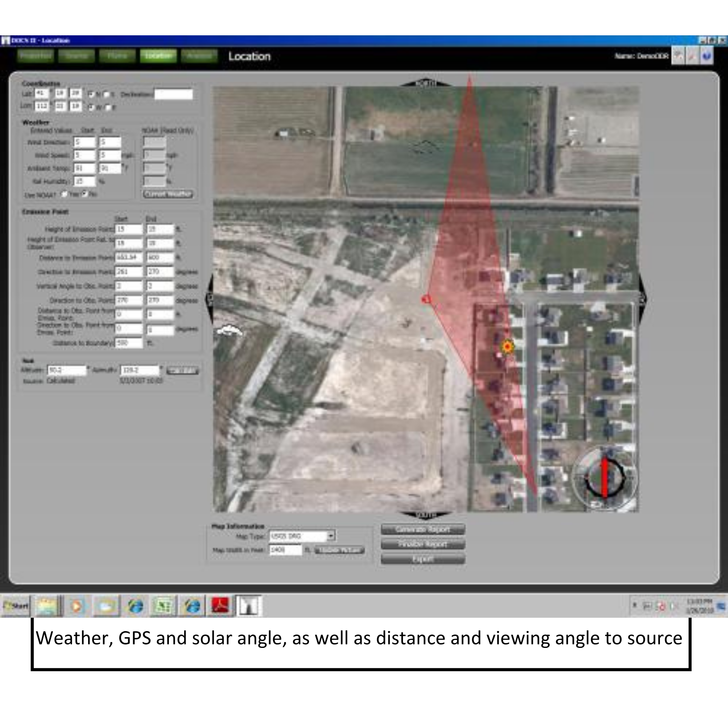
Task: Select the DOCS II taskbar icon
Action: (x=248, y=606)
